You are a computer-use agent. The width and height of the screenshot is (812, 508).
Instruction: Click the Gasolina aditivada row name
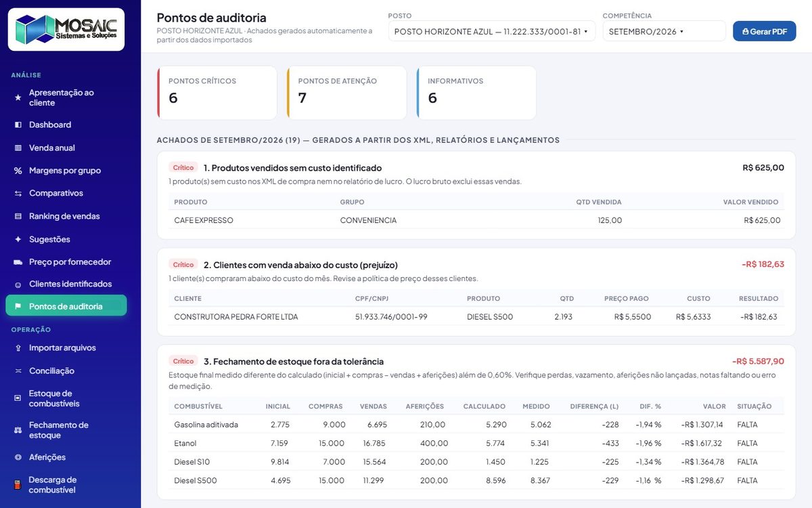(206, 425)
